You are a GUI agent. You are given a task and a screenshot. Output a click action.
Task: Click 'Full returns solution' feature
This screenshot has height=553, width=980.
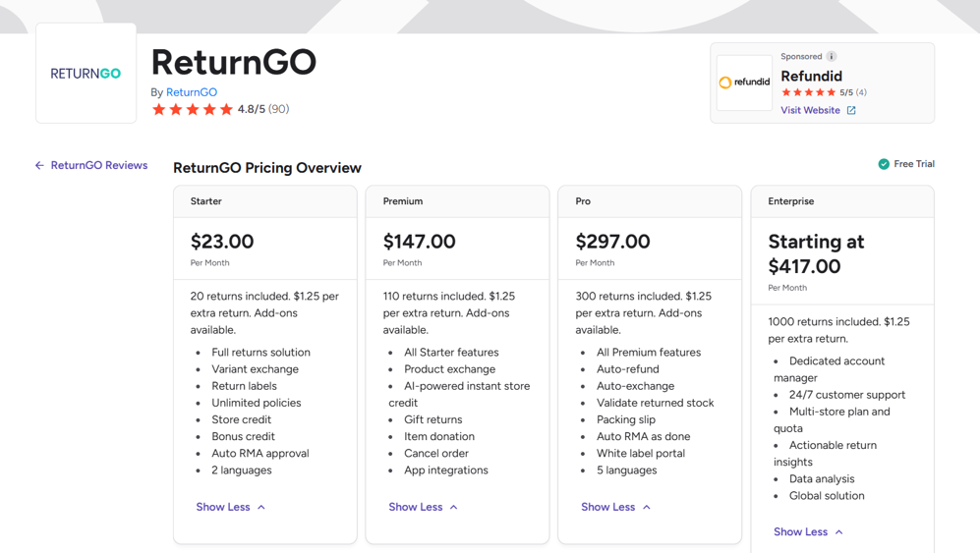[260, 353]
